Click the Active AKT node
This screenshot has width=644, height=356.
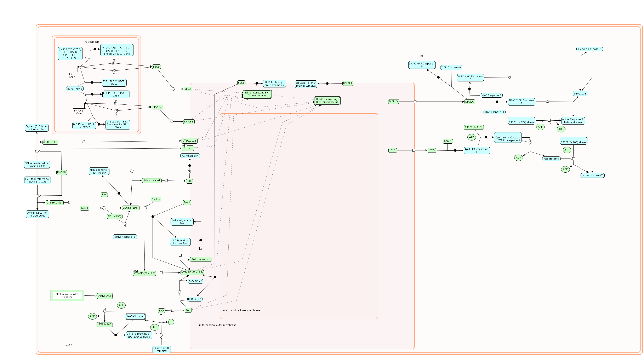coord(105,296)
